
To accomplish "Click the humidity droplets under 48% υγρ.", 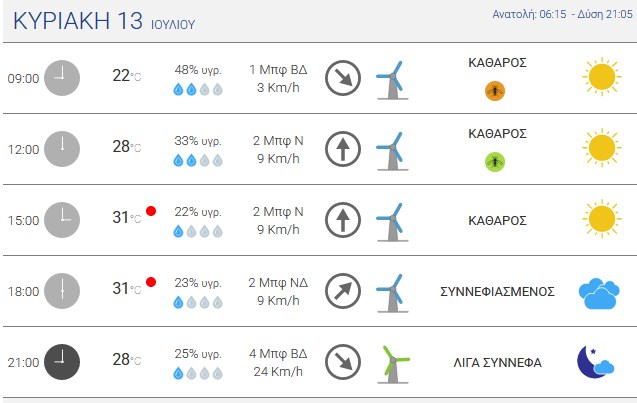I will pyautogui.click(x=198, y=89).
